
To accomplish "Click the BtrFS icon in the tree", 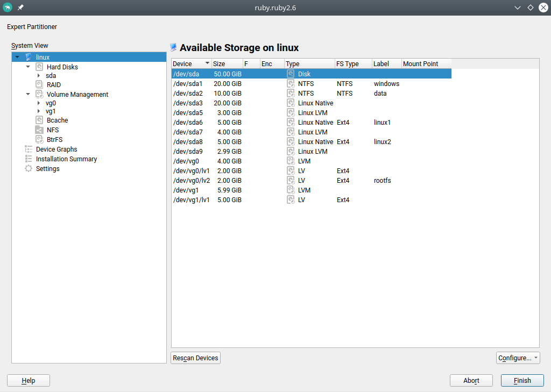I will [39, 139].
